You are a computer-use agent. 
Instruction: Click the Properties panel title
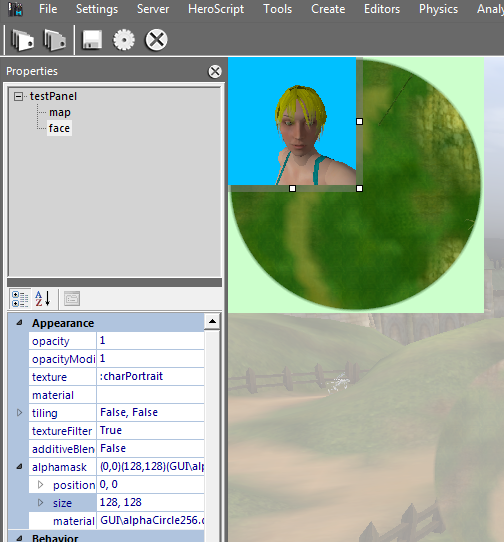[x=32, y=71]
